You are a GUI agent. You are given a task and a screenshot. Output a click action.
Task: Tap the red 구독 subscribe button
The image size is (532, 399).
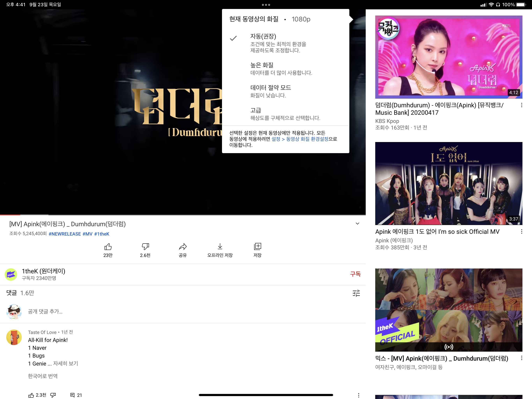(x=355, y=274)
